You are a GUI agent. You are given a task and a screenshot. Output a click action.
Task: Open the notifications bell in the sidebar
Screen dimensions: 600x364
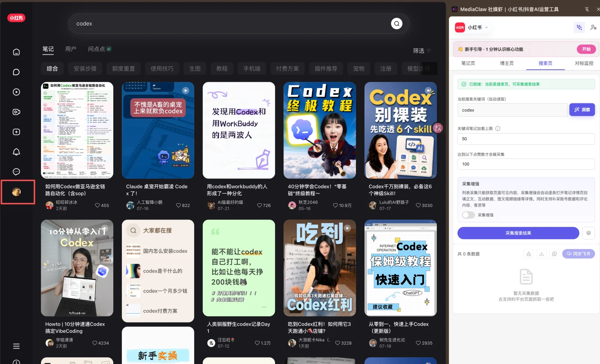16,152
